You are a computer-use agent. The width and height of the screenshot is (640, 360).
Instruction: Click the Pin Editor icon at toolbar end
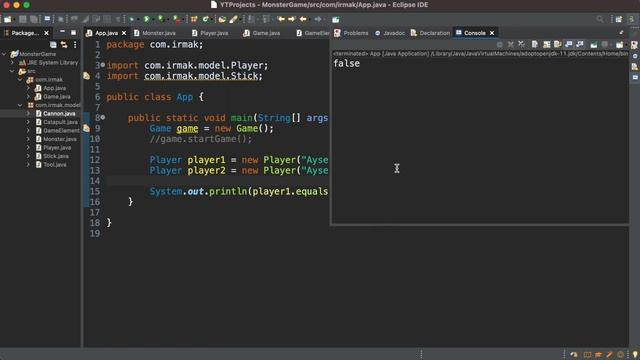336,19
